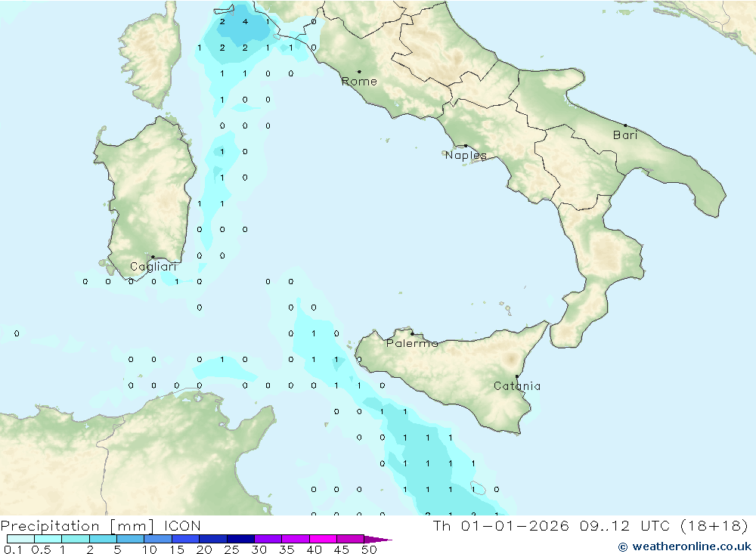Click the Catania city label
The width and height of the screenshot is (756, 554).
(x=517, y=385)
